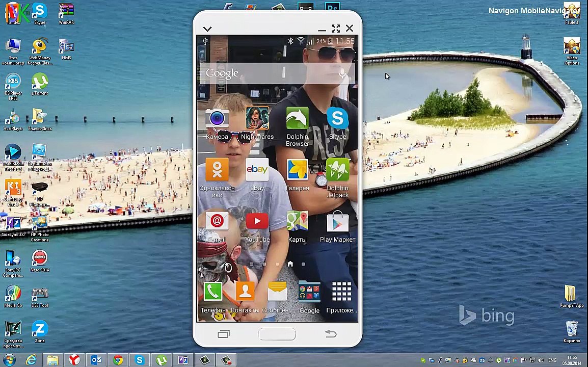
Task: Open the Приложения app drawer grid
Action: [x=341, y=292]
